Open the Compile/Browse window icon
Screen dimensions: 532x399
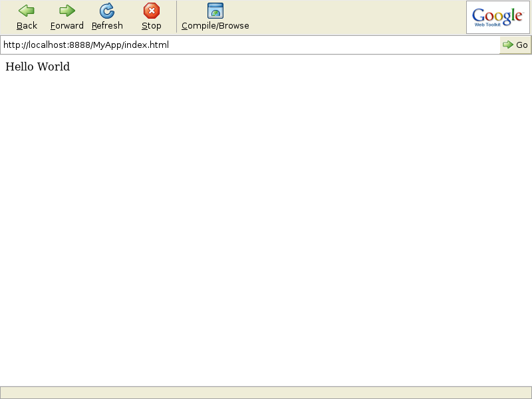click(x=215, y=11)
